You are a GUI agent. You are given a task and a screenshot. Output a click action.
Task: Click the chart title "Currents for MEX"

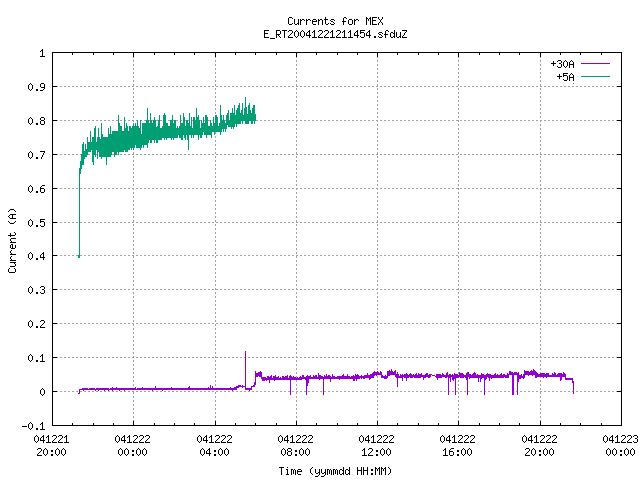(335, 21)
